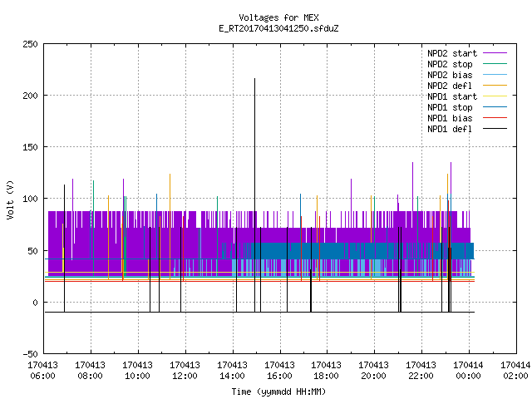Viewport: 532px width, 399px height.
Task: Click the green NPD2 stop legend line
Action: click(x=495, y=64)
